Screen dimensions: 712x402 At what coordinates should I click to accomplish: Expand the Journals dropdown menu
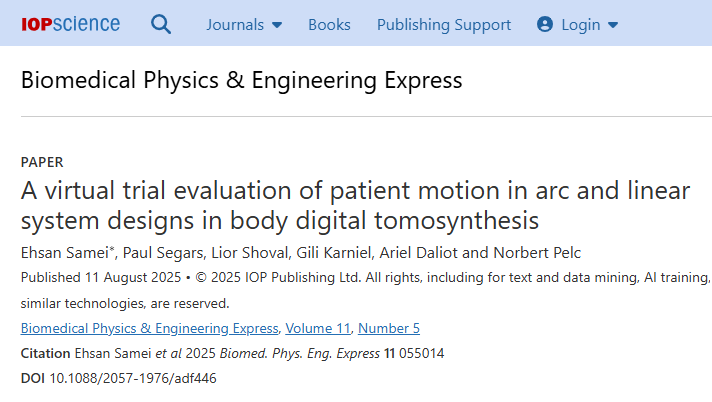(244, 25)
